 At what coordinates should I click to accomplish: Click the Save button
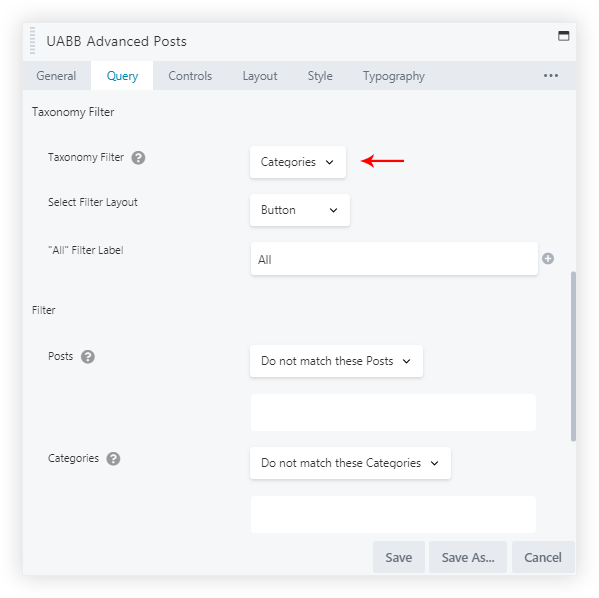399,557
